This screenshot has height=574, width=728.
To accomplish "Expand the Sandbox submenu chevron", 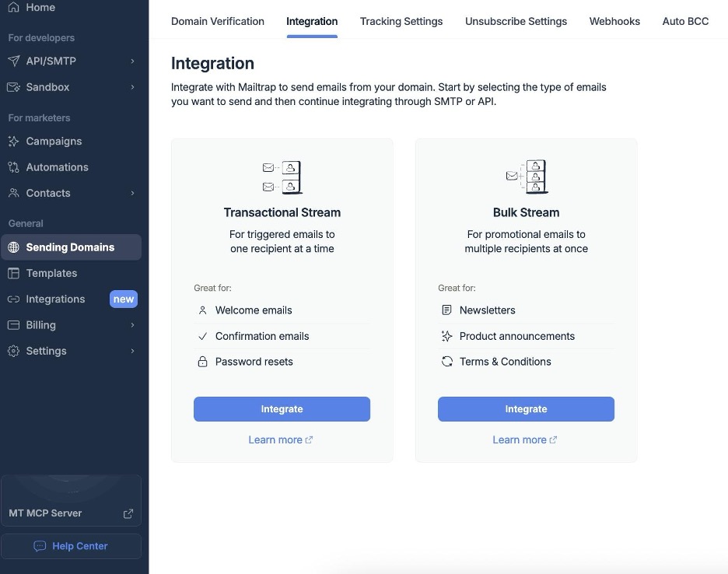I will click(132, 87).
